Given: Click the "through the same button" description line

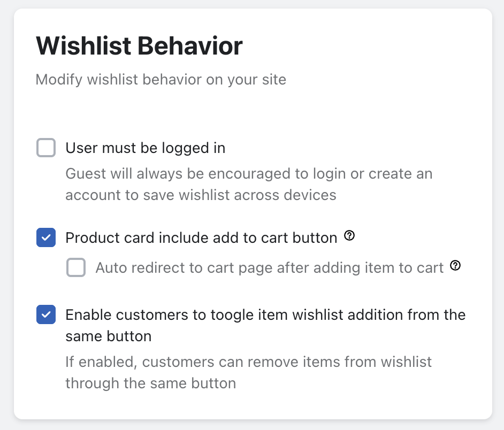Looking at the screenshot, I should tap(150, 383).
